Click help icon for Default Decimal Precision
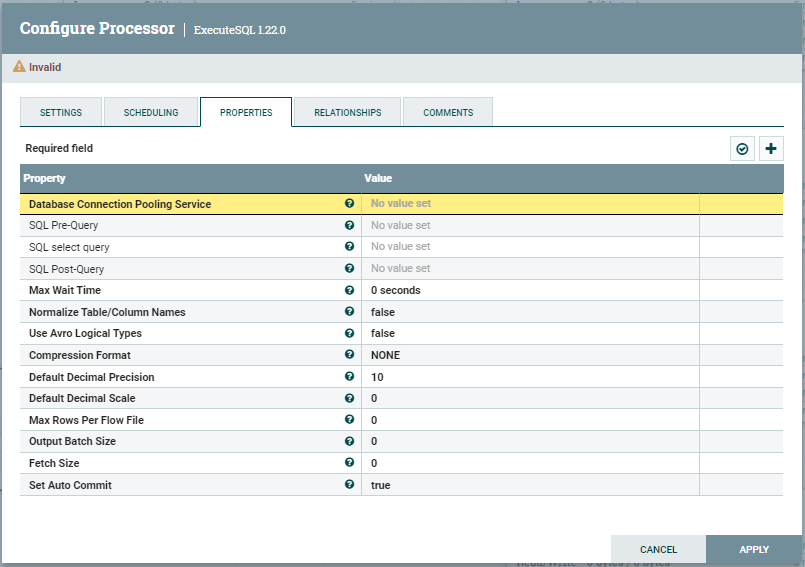 [350, 376]
